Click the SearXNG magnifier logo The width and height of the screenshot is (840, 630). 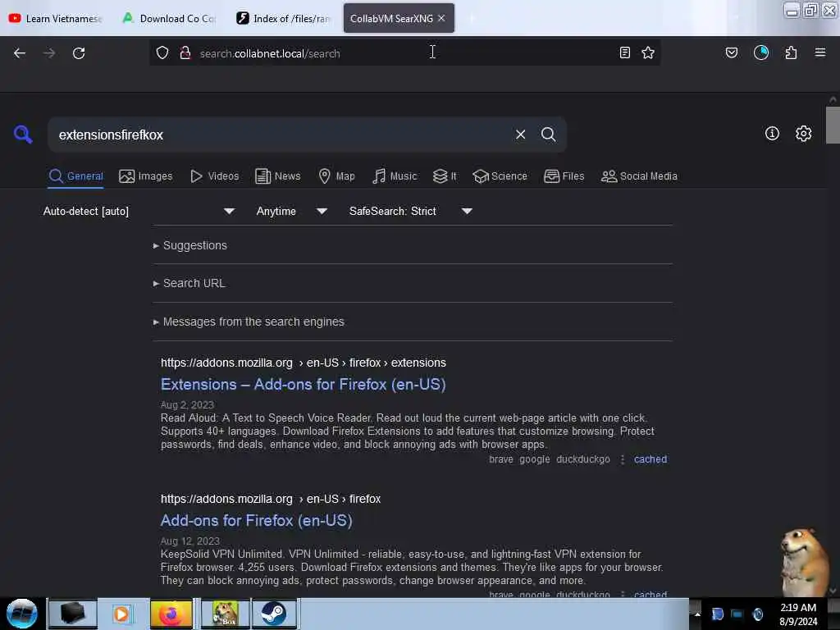pos(23,134)
